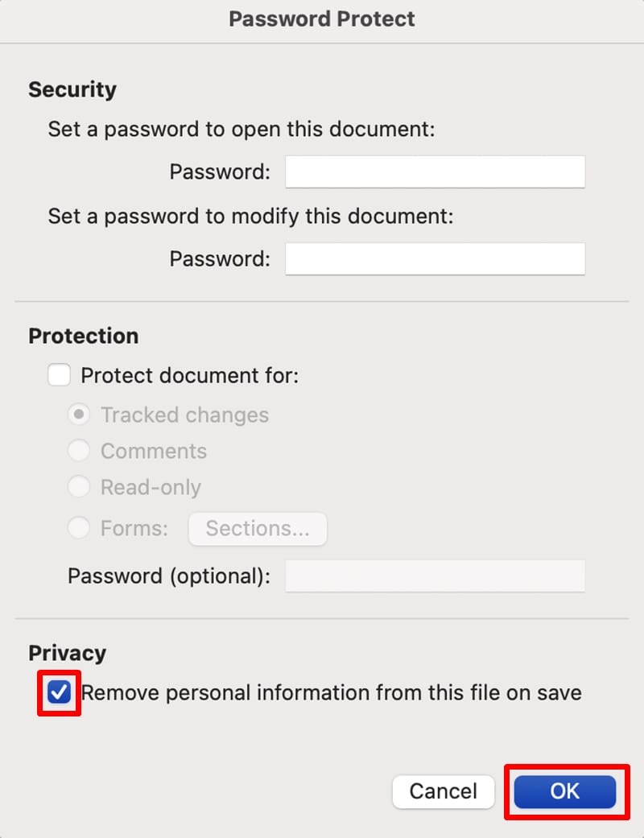This screenshot has width=644, height=838.
Task: Select the Comments radio button
Action: click(x=78, y=451)
